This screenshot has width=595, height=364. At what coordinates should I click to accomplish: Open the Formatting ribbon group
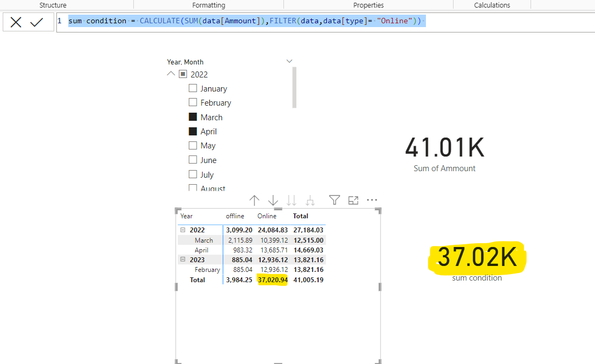pyautogui.click(x=209, y=5)
